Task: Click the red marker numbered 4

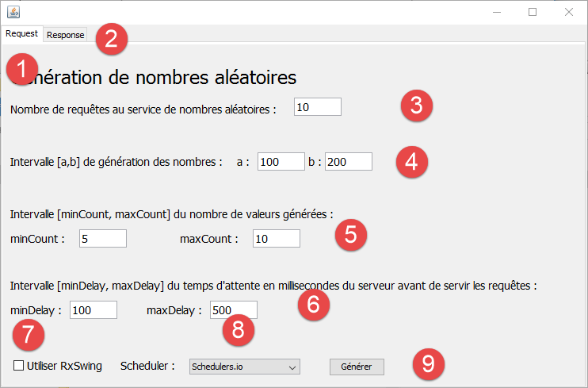Action: click(410, 162)
